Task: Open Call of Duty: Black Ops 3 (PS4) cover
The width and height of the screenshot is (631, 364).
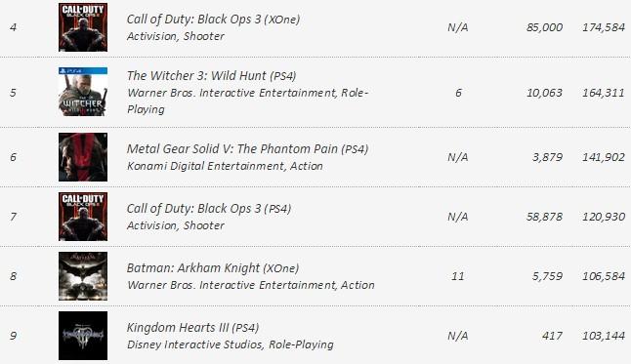Action: click(83, 217)
